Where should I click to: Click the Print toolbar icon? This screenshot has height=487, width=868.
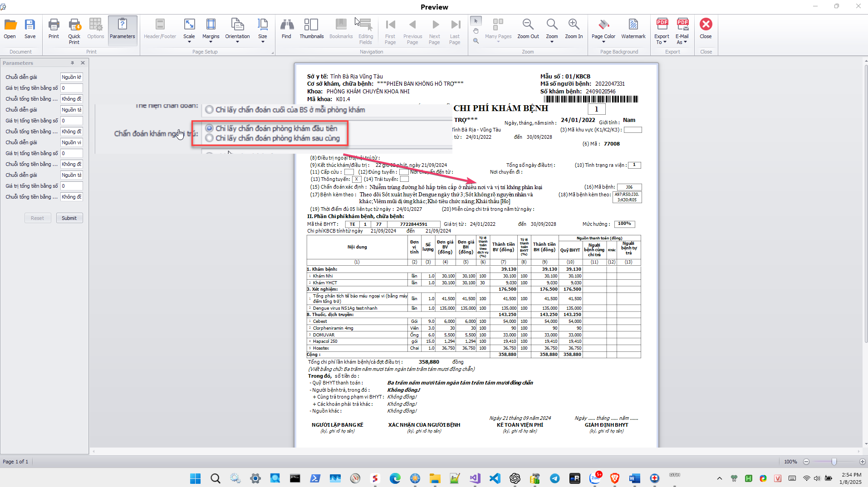point(54,29)
